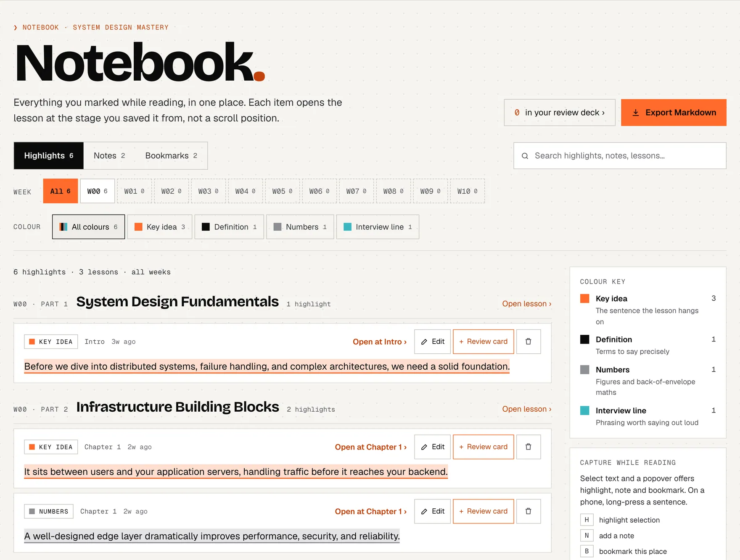
Task: Filter highlights to week W00
Action: tap(98, 191)
